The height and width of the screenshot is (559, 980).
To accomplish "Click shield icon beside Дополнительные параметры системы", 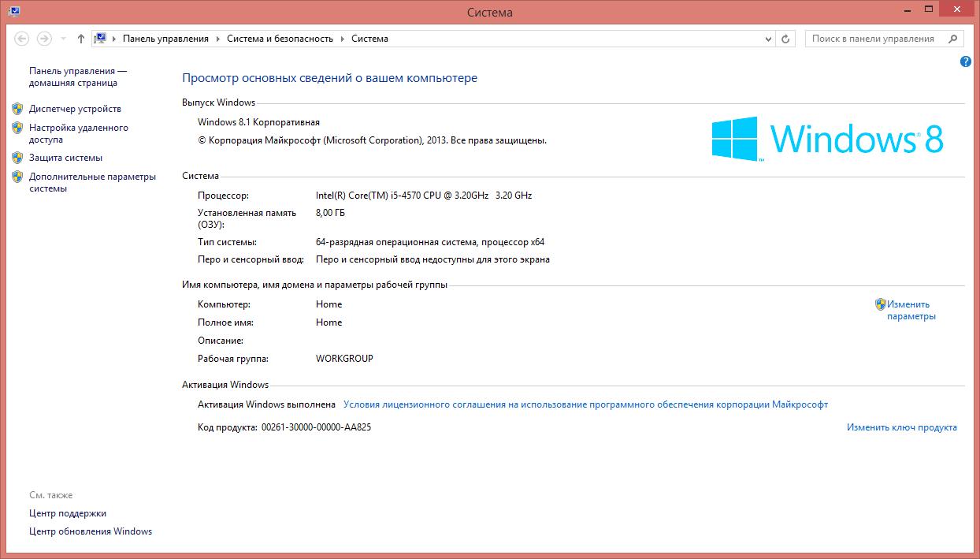I will pyautogui.click(x=17, y=177).
